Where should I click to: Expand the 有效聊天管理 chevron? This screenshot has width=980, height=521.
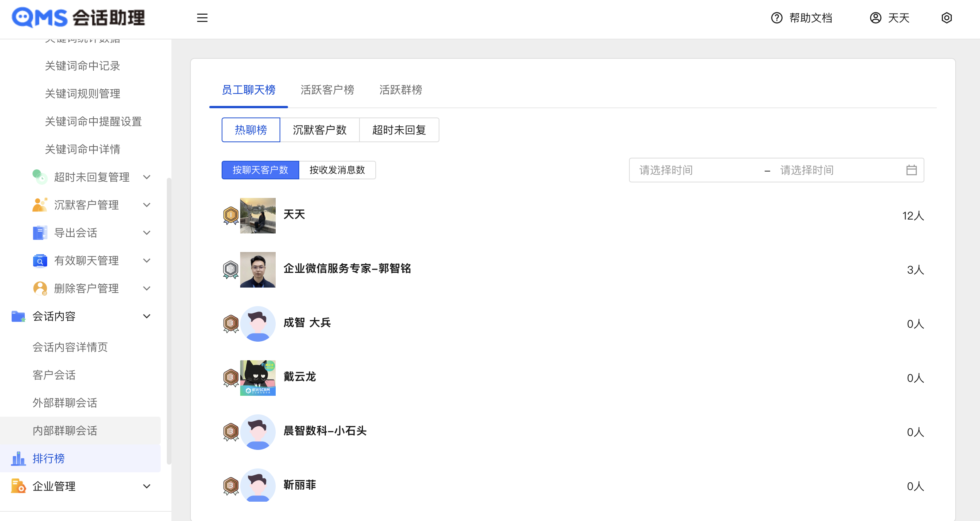147,260
